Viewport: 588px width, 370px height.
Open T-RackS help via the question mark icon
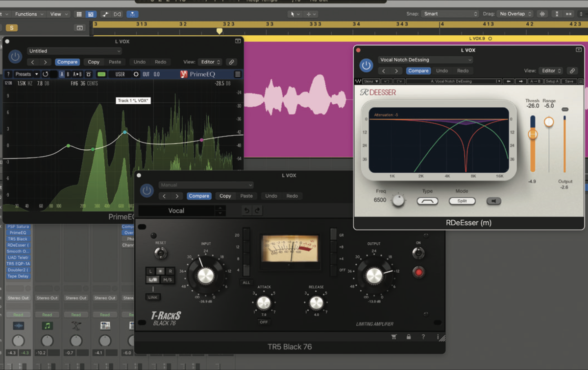pyautogui.click(x=423, y=337)
